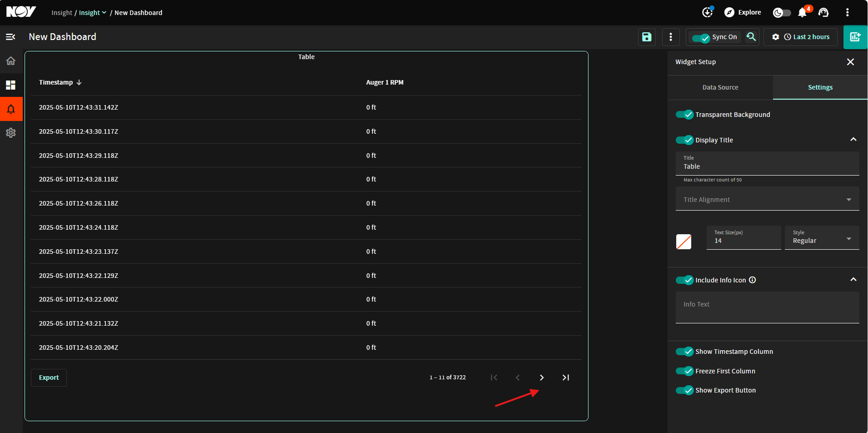Click the Timestamp column header

pyautogui.click(x=56, y=82)
